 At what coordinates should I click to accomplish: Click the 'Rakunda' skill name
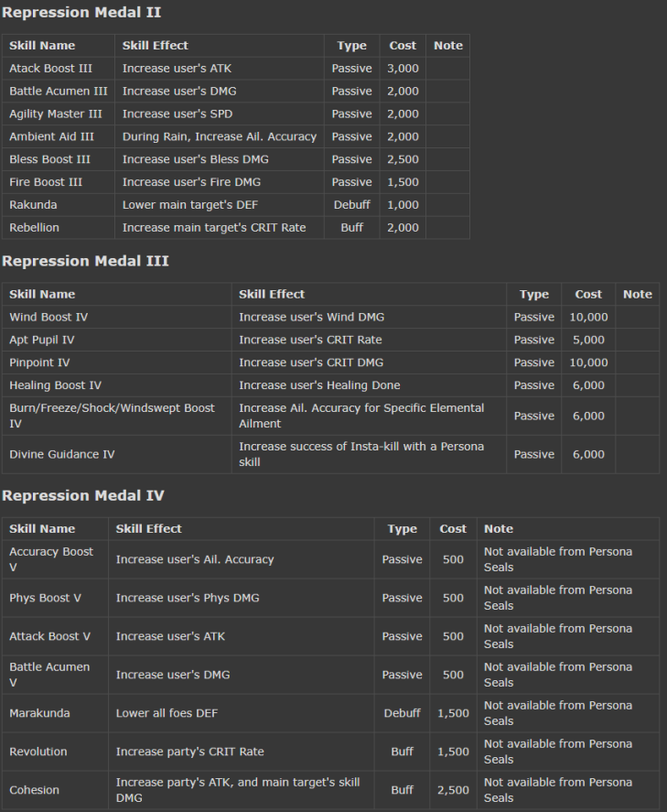[33, 205]
